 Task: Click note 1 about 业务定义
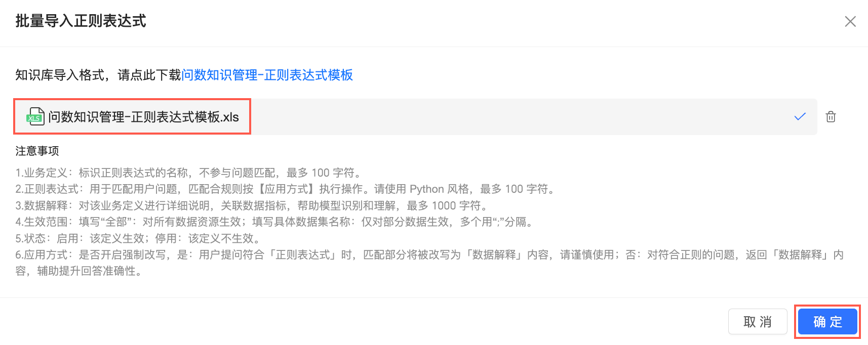[187, 173]
